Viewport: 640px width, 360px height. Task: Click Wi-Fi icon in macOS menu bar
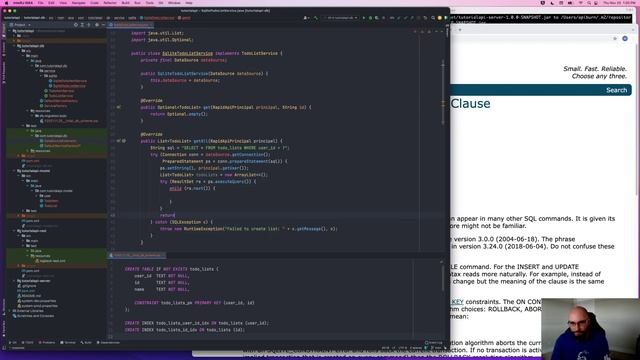click(581, 3)
